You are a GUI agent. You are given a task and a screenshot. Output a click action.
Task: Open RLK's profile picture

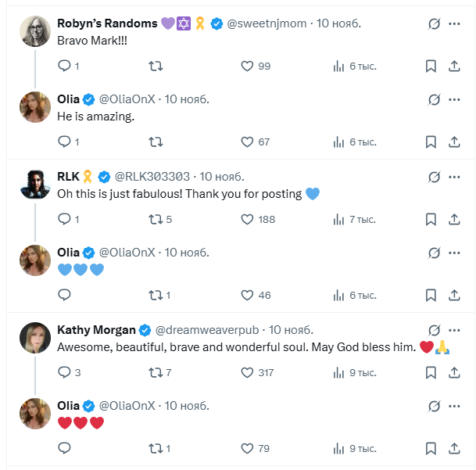point(35,183)
